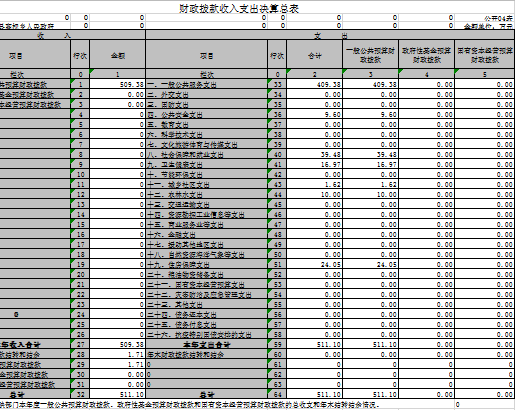Click the row number cell 33
Viewport: 515px width, 410px height.
point(277,84)
